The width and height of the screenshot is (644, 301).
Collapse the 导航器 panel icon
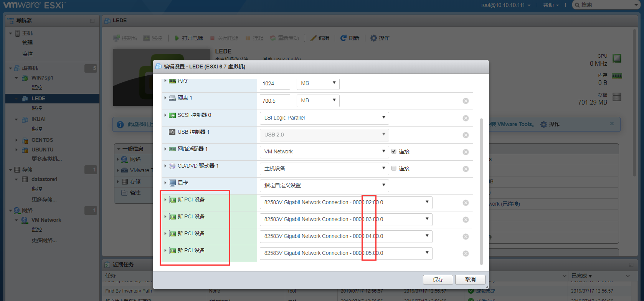tap(92, 21)
